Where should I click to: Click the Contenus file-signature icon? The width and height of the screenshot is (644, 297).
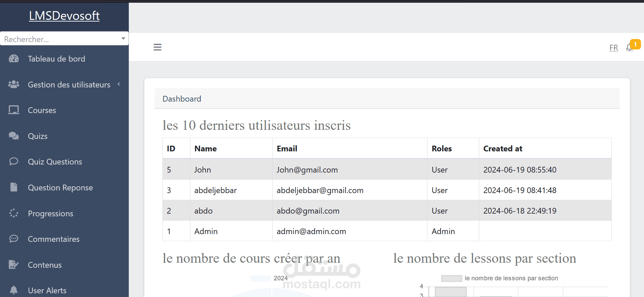coord(14,265)
